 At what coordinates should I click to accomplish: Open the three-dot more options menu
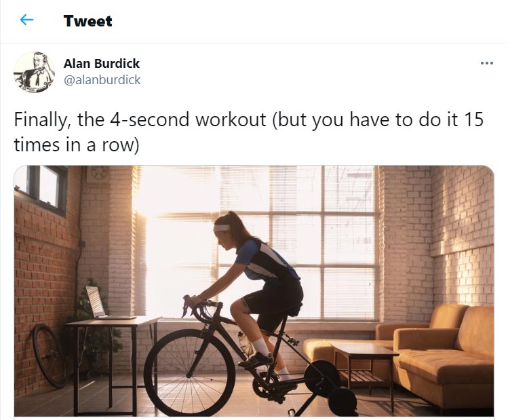click(486, 63)
